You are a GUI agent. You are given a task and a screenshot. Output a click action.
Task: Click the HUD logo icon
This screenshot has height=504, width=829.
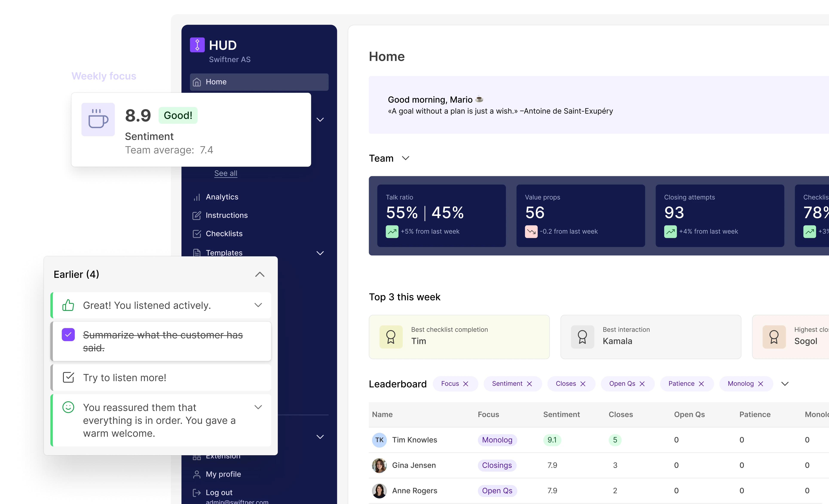click(197, 45)
